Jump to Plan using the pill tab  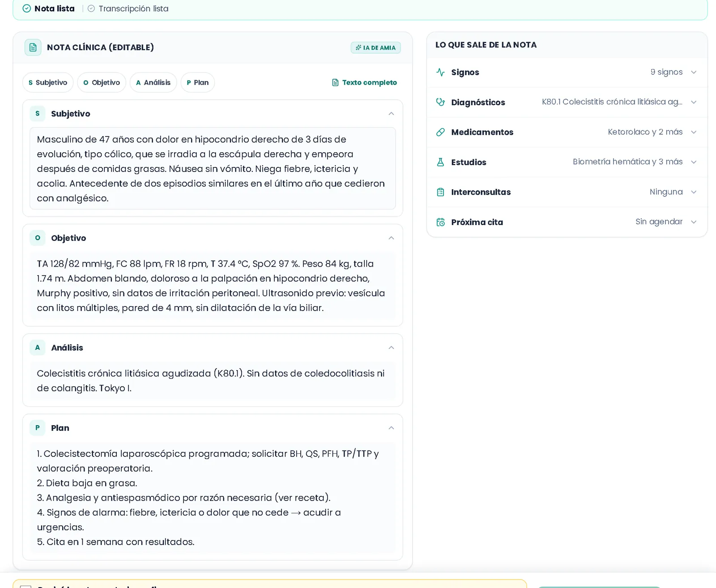click(198, 82)
